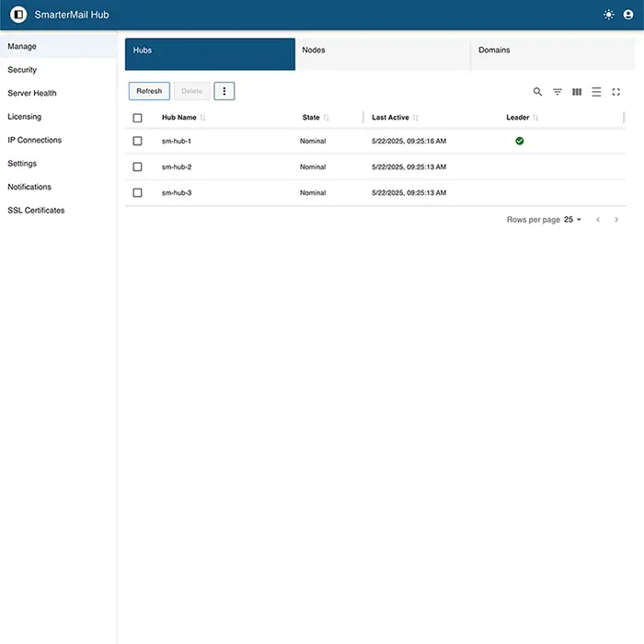Switch the light/dark theme icon
The width and height of the screenshot is (644, 644).
pyautogui.click(x=609, y=15)
